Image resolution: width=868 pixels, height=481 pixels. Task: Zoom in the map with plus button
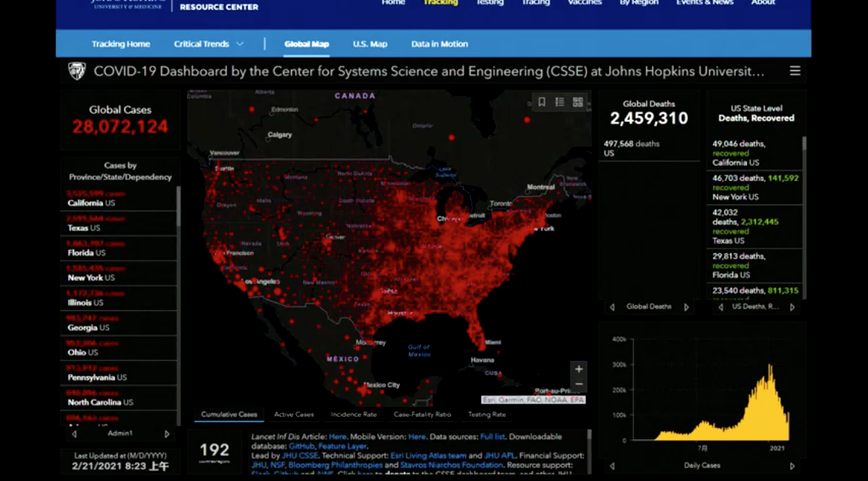579,369
